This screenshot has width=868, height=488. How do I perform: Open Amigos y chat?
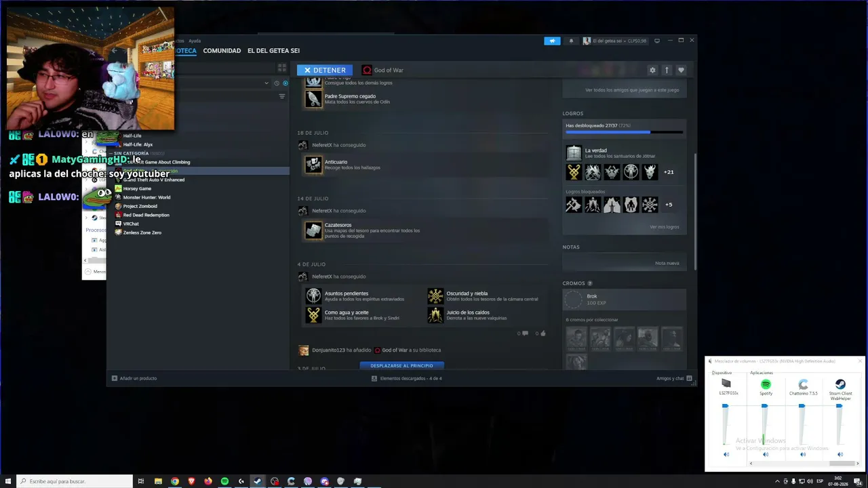(x=674, y=378)
